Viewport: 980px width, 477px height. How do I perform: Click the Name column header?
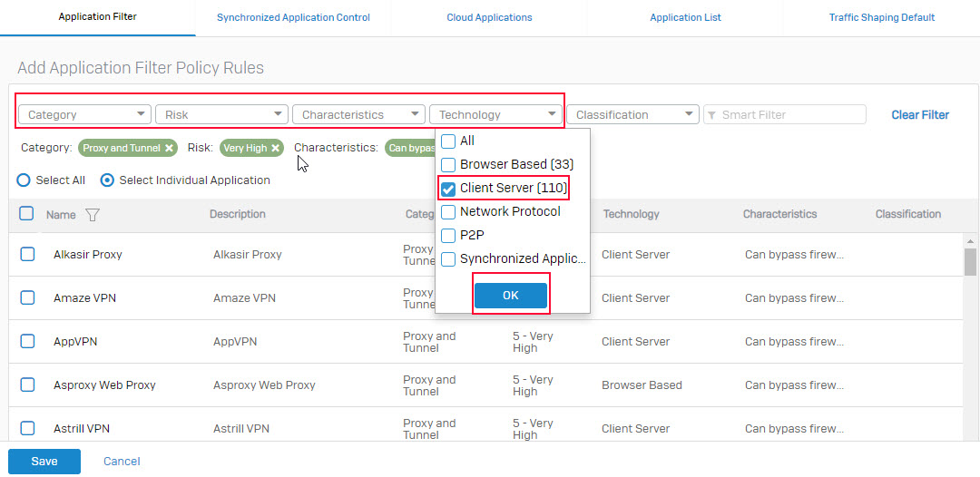pos(61,215)
